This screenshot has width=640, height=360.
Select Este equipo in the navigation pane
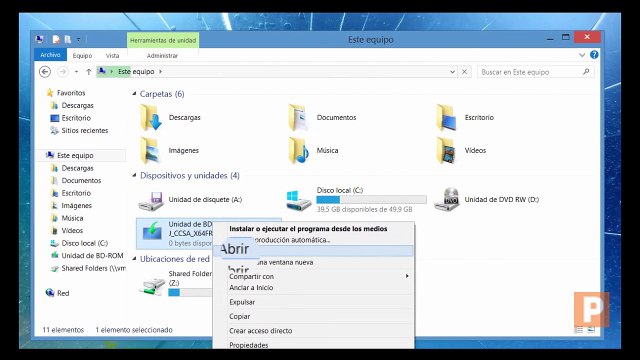click(x=75, y=156)
